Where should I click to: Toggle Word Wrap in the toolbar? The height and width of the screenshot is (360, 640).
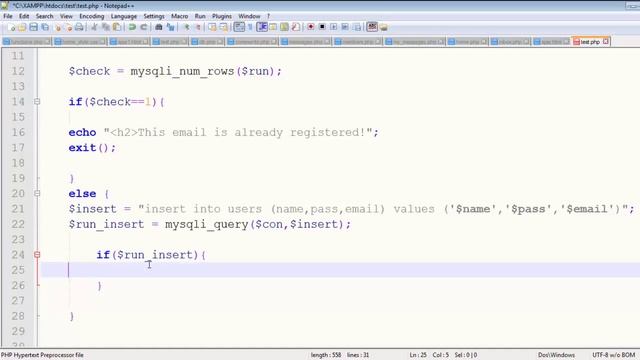(239, 27)
